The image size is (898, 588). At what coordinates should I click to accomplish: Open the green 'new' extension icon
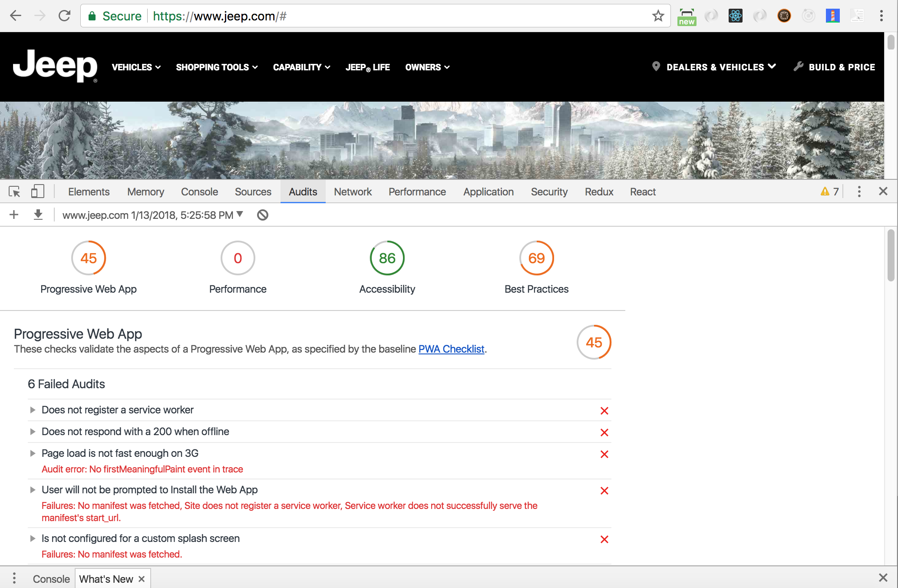[x=687, y=17]
